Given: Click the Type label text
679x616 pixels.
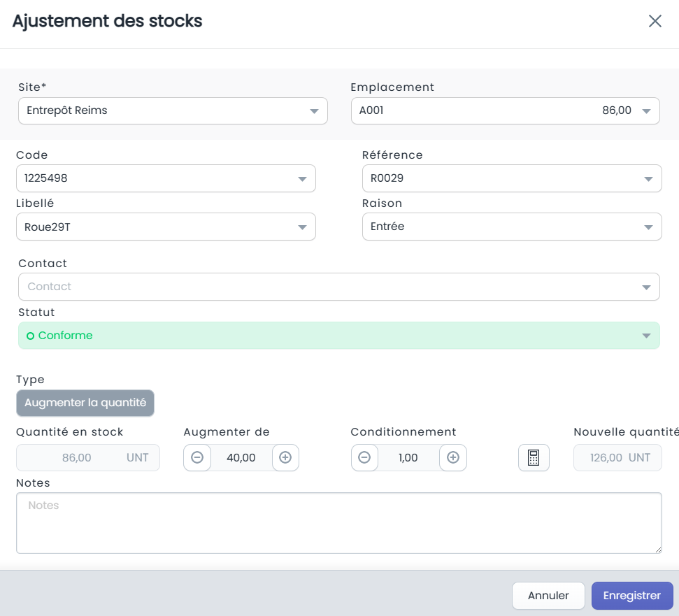Looking at the screenshot, I should coord(30,380).
